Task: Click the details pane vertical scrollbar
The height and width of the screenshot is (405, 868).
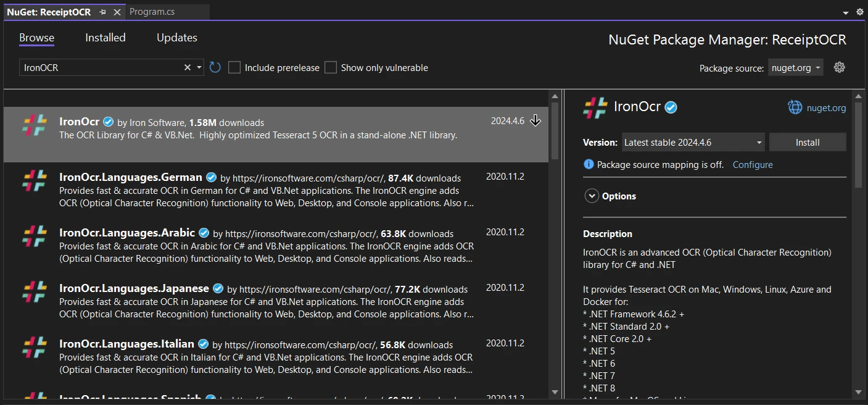Action: pos(858,145)
